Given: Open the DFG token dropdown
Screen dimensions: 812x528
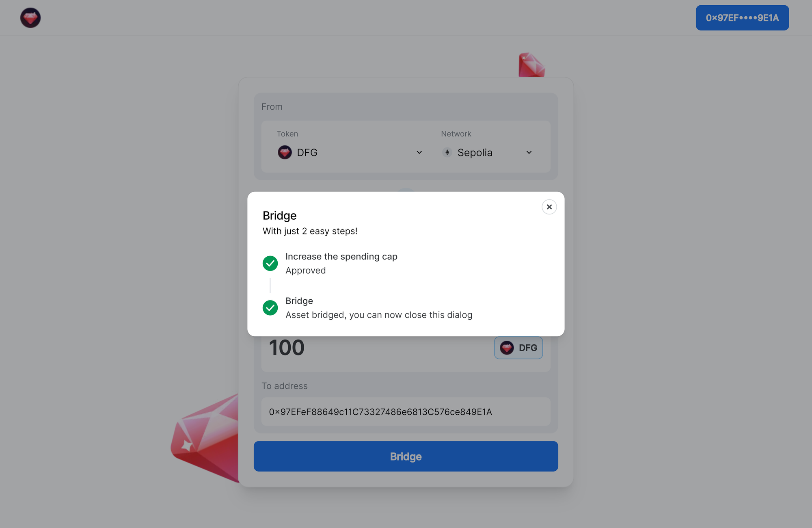Looking at the screenshot, I should [350, 152].
